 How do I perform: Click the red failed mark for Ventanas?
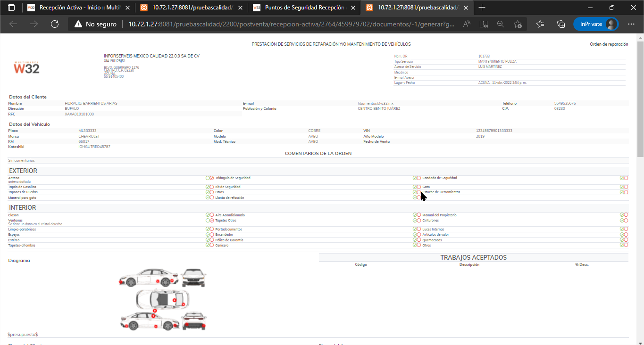point(212,220)
